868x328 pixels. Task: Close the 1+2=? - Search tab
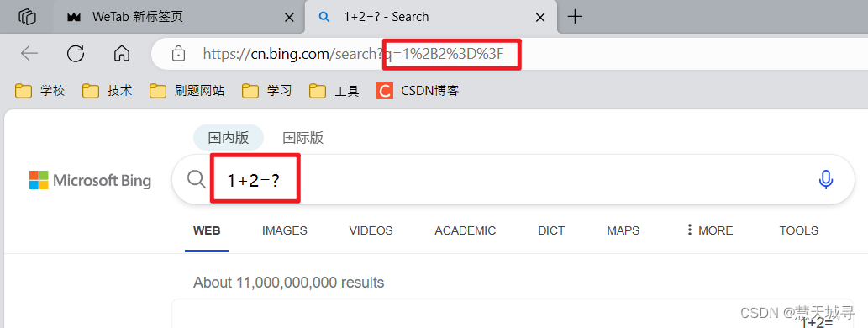541,17
